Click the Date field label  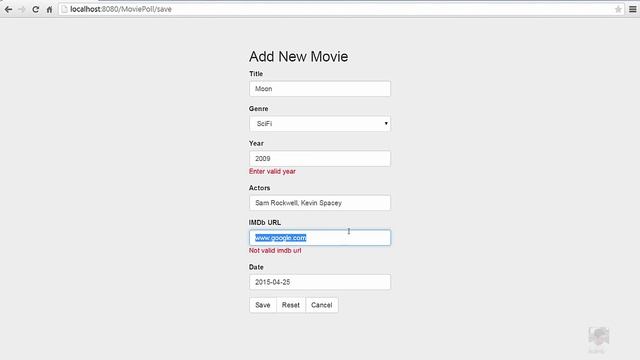pos(256,267)
